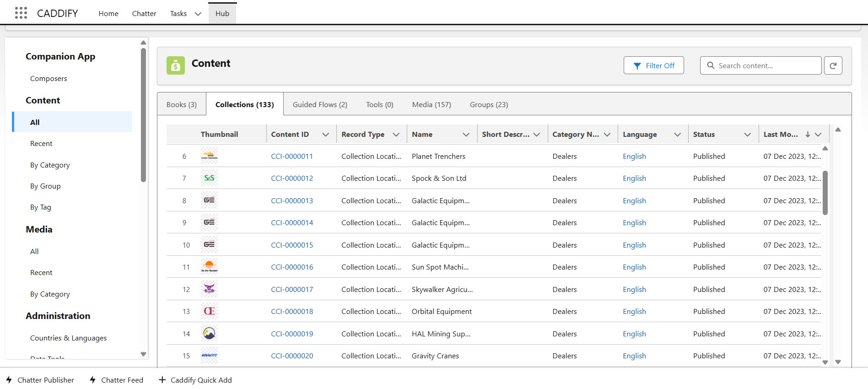Screen dimensions: 868x389
Task: Click Orbital Equipment name cell
Action: 442,312
